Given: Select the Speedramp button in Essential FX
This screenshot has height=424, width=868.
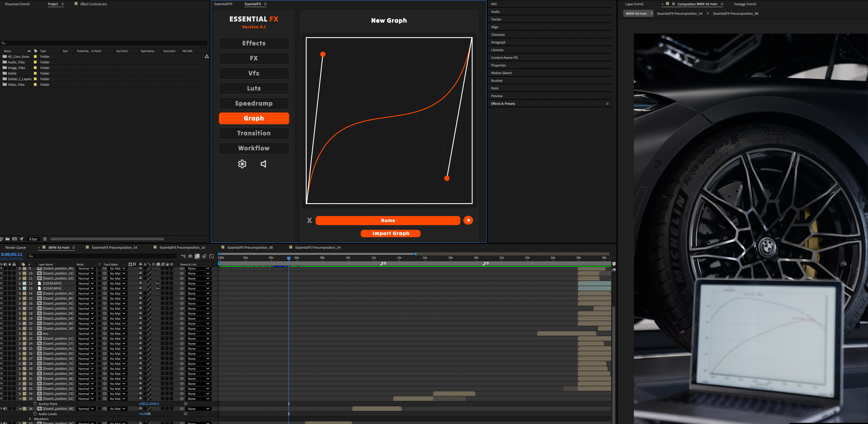Looking at the screenshot, I should pos(254,104).
